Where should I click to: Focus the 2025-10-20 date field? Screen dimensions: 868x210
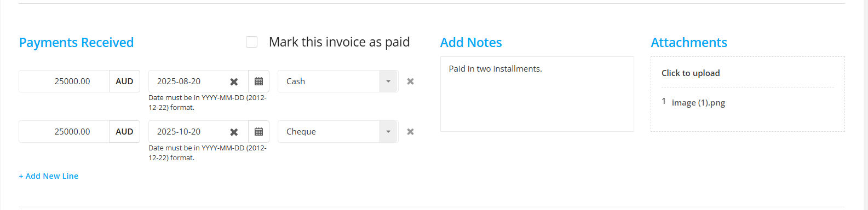189,132
